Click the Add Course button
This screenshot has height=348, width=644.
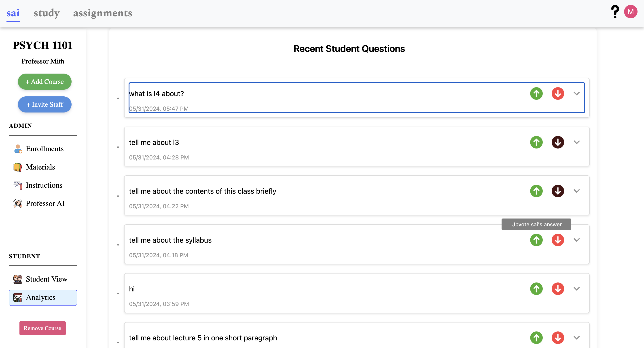(44, 81)
